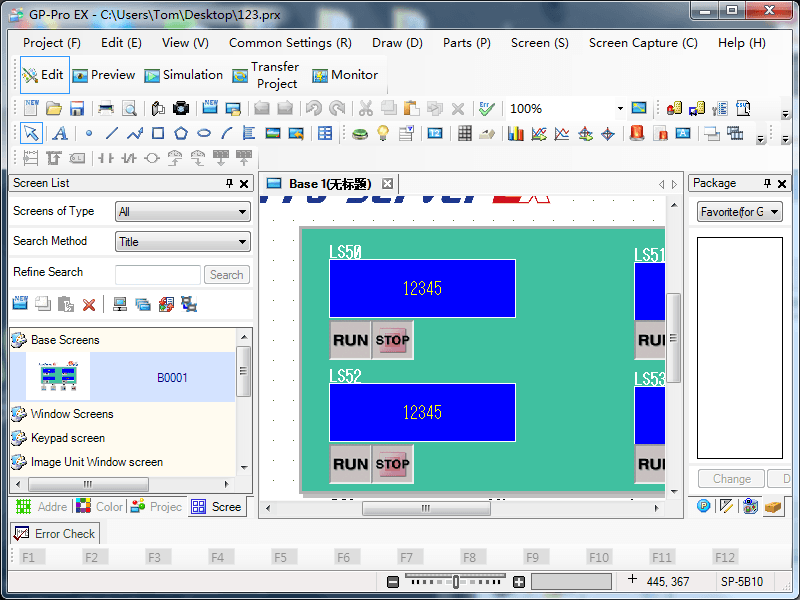The width and height of the screenshot is (800, 600).
Task: Open a project with the folder icon
Action: click(54, 108)
